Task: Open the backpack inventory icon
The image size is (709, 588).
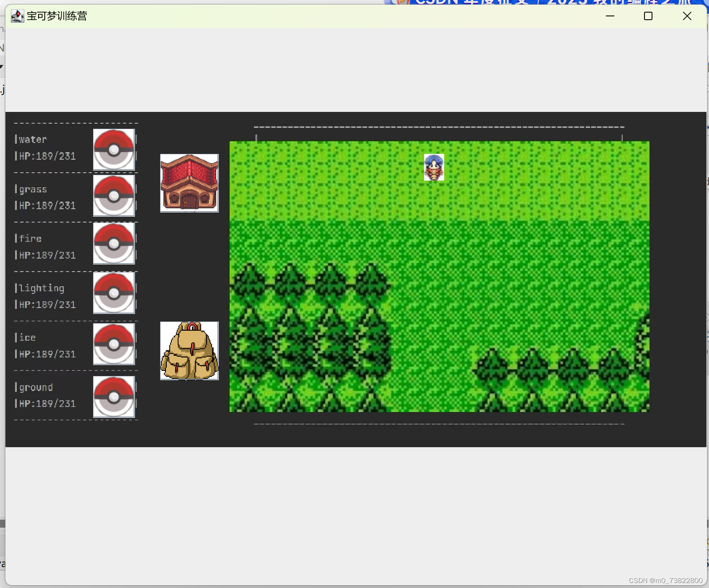Action: [x=189, y=351]
